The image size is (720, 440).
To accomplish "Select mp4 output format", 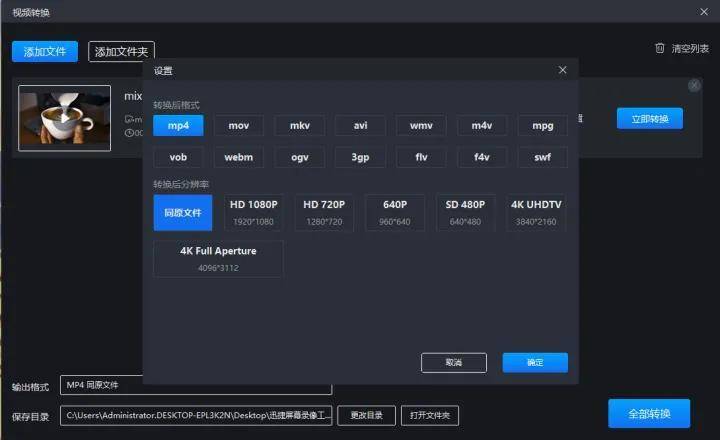I will point(178,125).
